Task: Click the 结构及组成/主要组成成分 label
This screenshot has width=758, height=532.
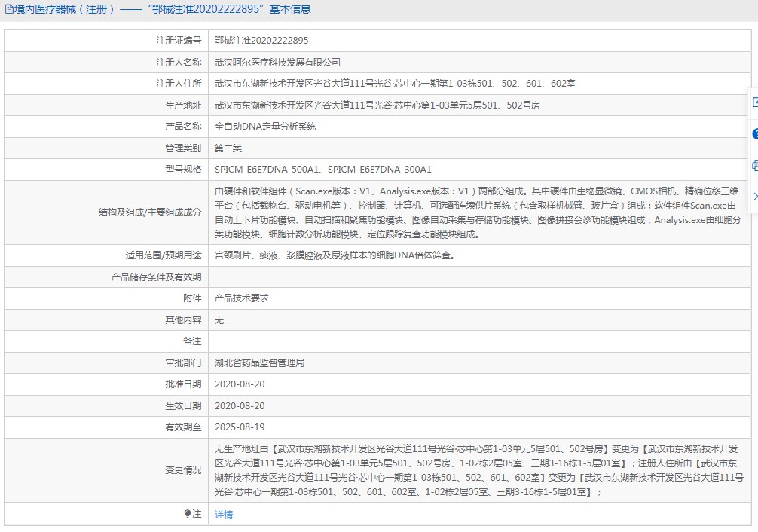Action: pos(150,212)
